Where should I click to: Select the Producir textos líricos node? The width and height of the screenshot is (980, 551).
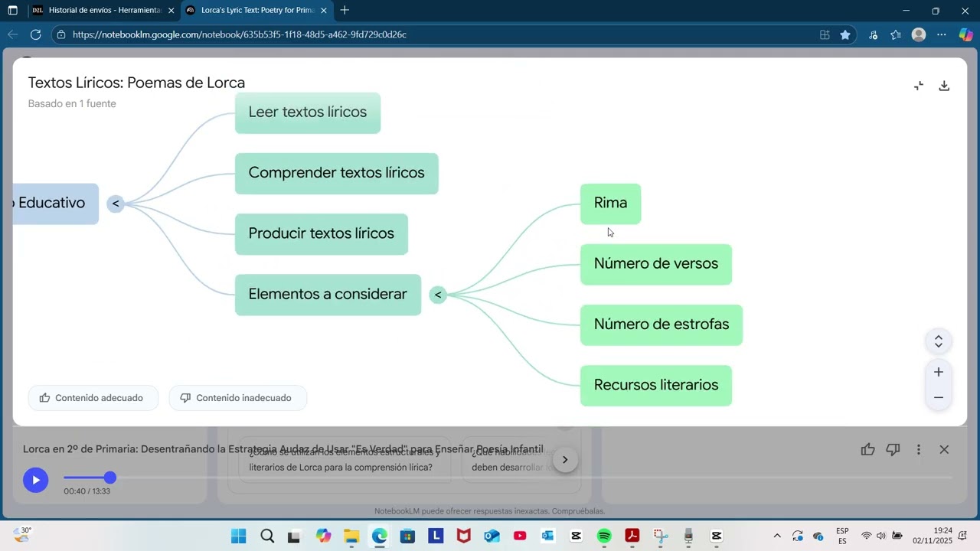point(322,233)
